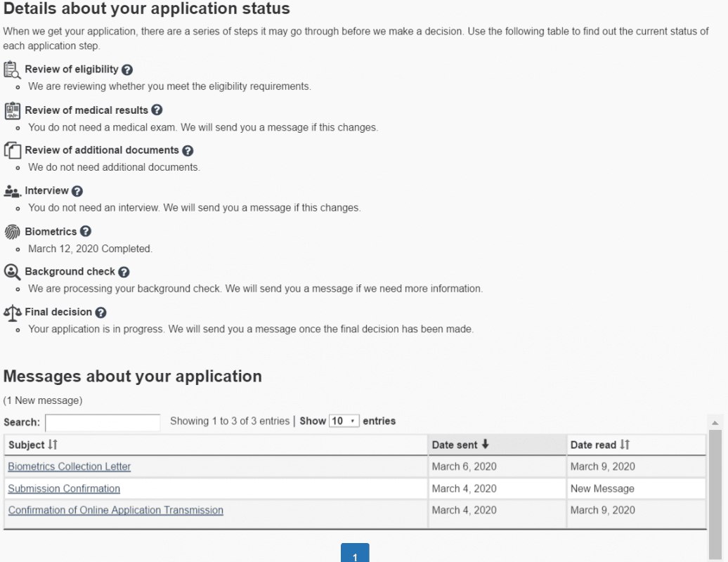Viewport: 728px width, 562px height.
Task: Click the scales icon for Final decision
Action: pos(12,312)
